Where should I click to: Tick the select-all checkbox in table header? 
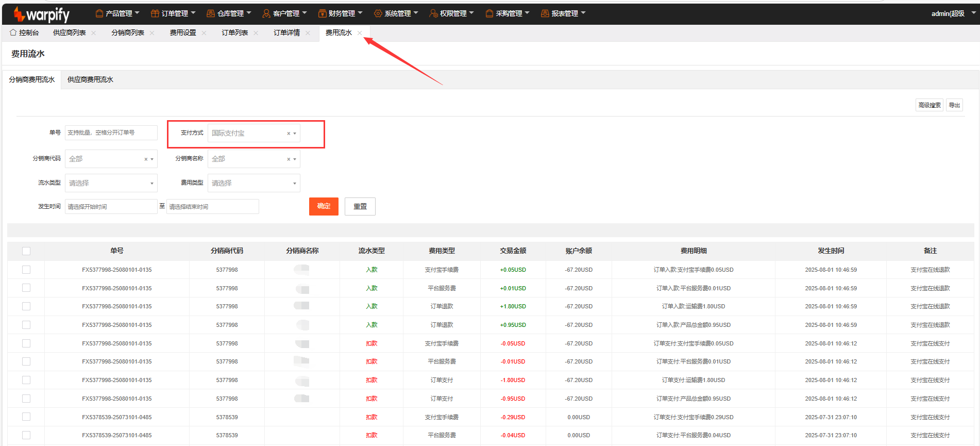click(x=26, y=251)
